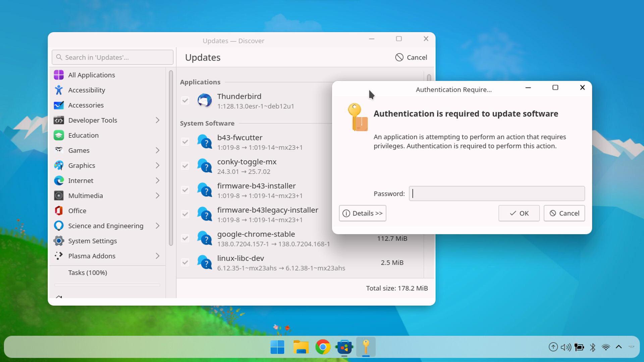Open the file manager from taskbar
This screenshot has height=362, width=644.
301,347
